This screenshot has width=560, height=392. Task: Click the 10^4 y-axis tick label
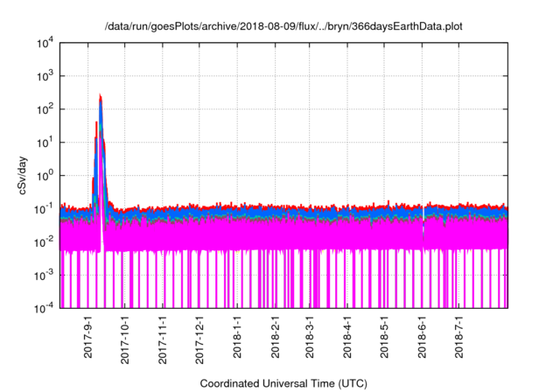click(45, 44)
